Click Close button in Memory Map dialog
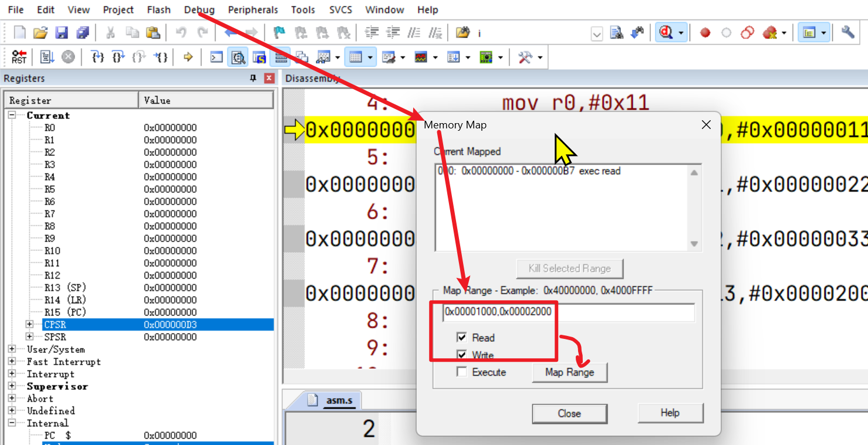 [569, 413]
